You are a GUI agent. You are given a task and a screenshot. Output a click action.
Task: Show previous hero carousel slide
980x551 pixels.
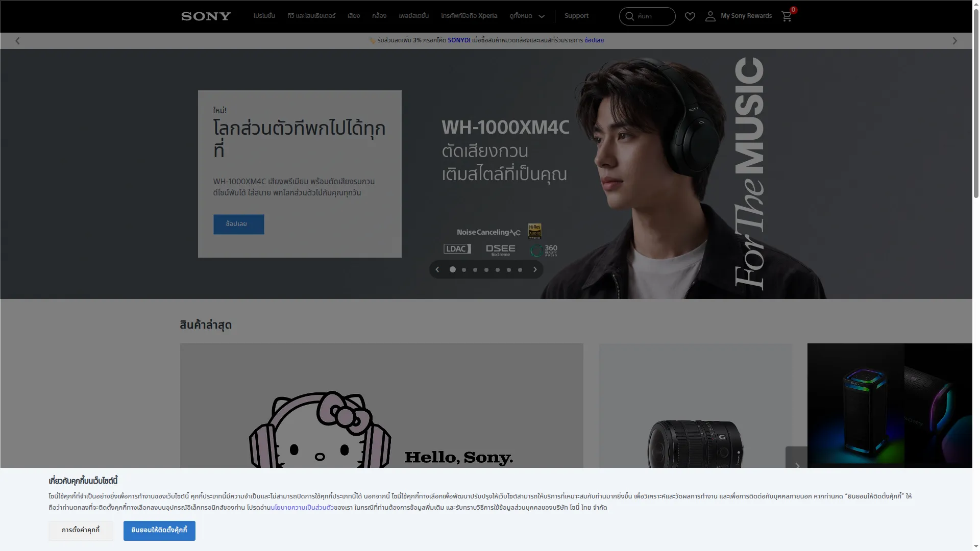tap(437, 269)
